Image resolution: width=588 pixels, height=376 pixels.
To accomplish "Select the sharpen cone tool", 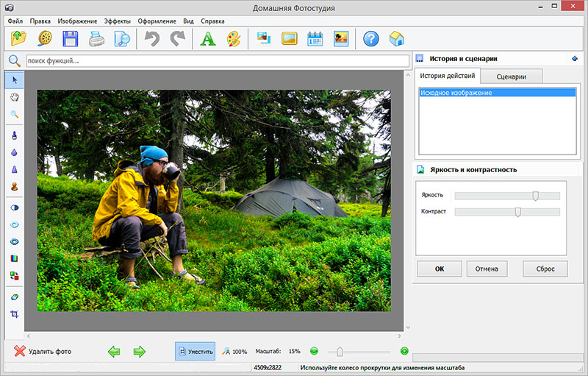I will (x=15, y=169).
